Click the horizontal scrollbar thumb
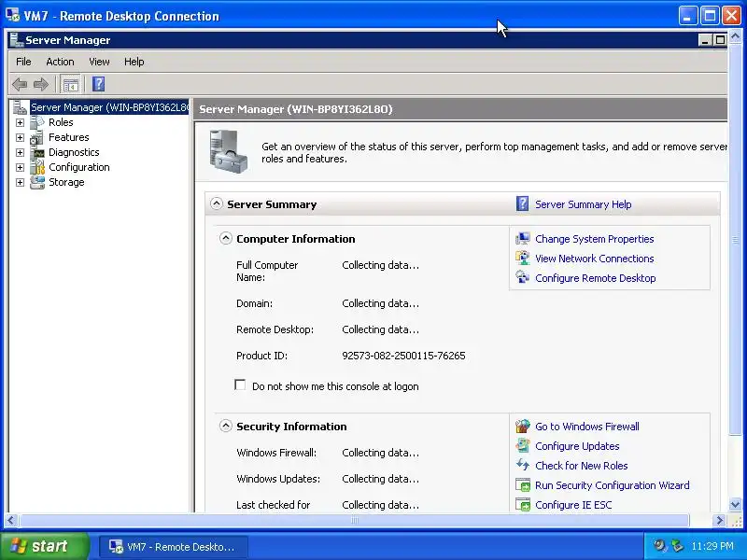The height and width of the screenshot is (560, 747). click(x=355, y=520)
